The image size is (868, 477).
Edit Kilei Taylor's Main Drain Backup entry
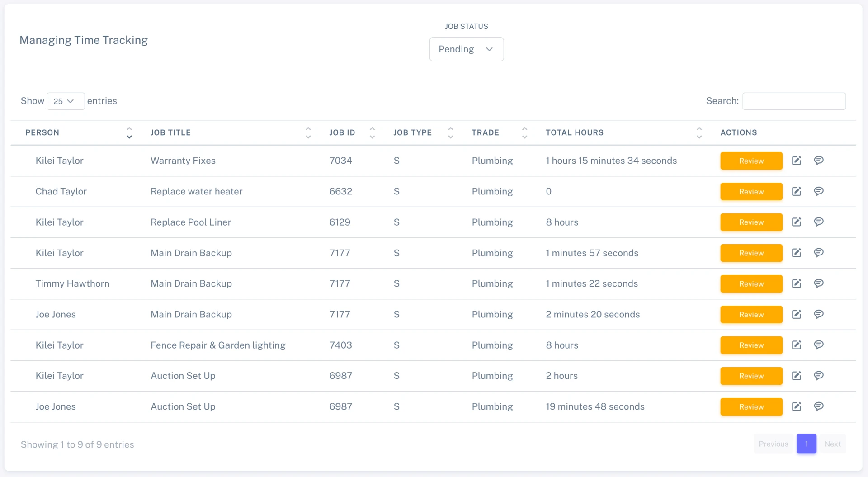pos(797,253)
